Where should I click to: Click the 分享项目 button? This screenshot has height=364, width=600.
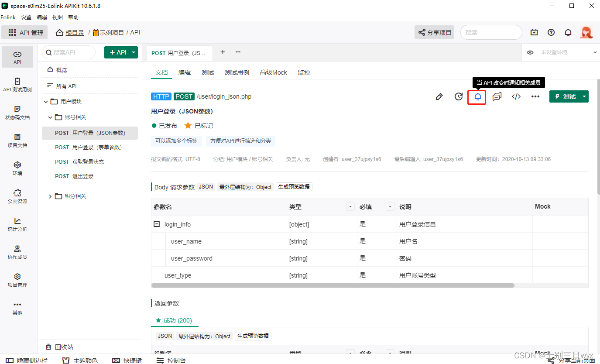click(434, 32)
